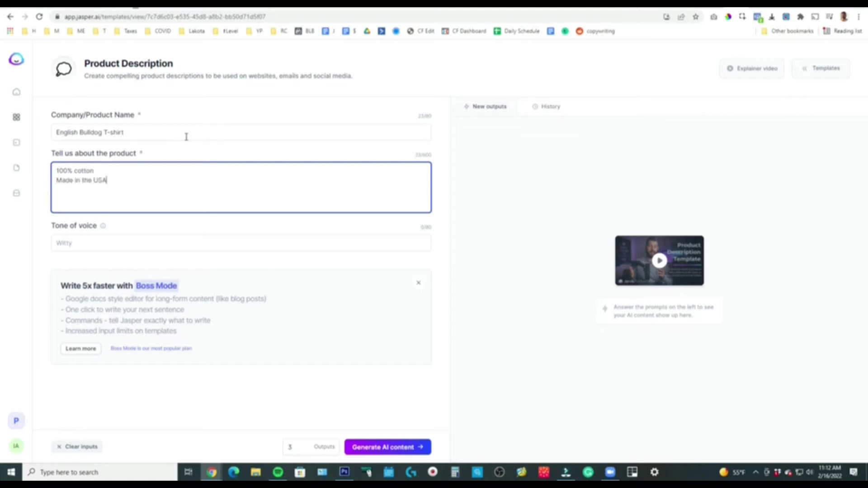The width and height of the screenshot is (868, 488).
Task: Open the Other bookmarks folder
Action: click(788, 31)
